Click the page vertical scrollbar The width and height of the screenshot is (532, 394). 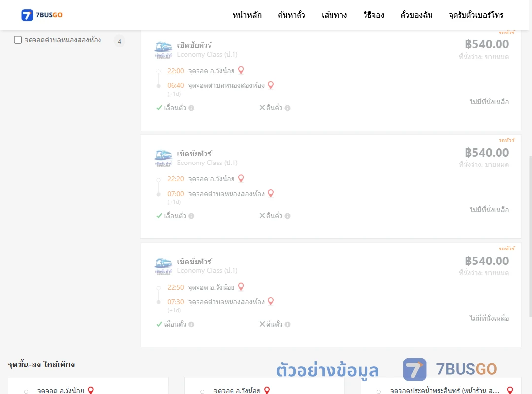pos(530,236)
